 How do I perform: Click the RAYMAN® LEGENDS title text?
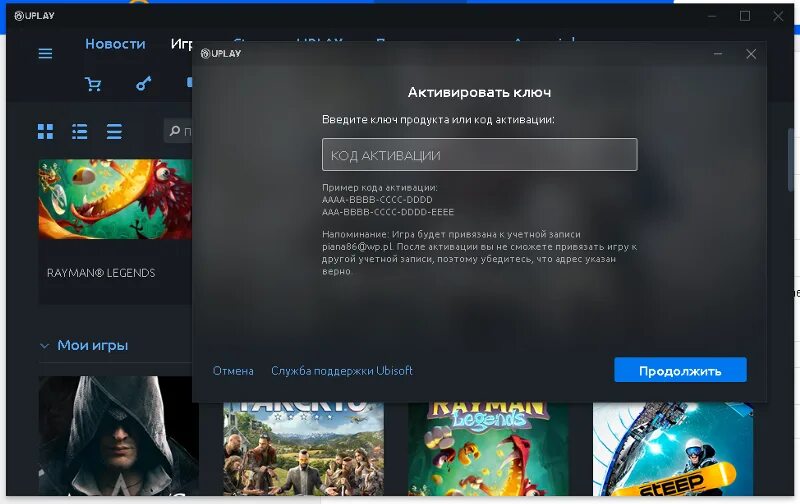point(101,273)
